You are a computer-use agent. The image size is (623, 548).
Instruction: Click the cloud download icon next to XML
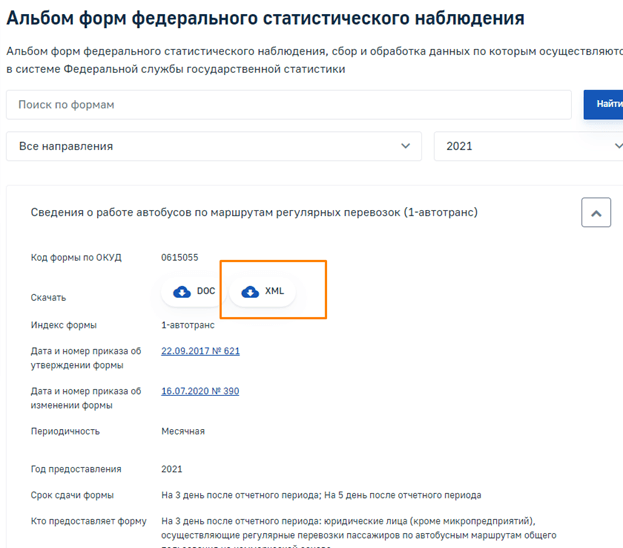(x=250, y=292)
